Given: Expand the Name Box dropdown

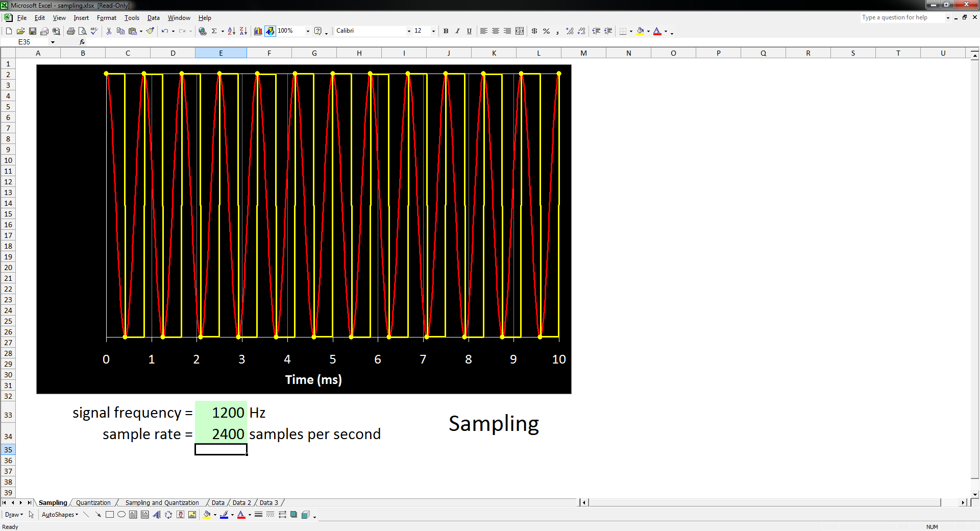Looking at the screenshot, I should 53,42.
